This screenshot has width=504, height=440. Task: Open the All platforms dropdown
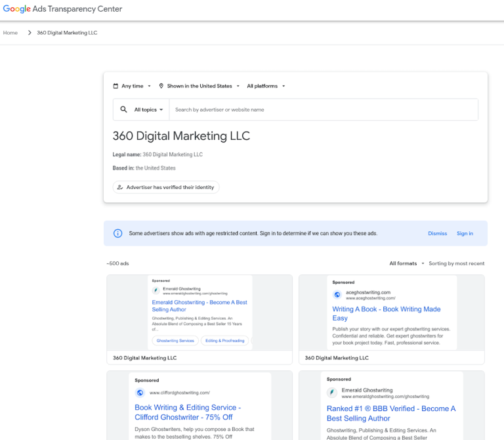click(x=266, y=86)
